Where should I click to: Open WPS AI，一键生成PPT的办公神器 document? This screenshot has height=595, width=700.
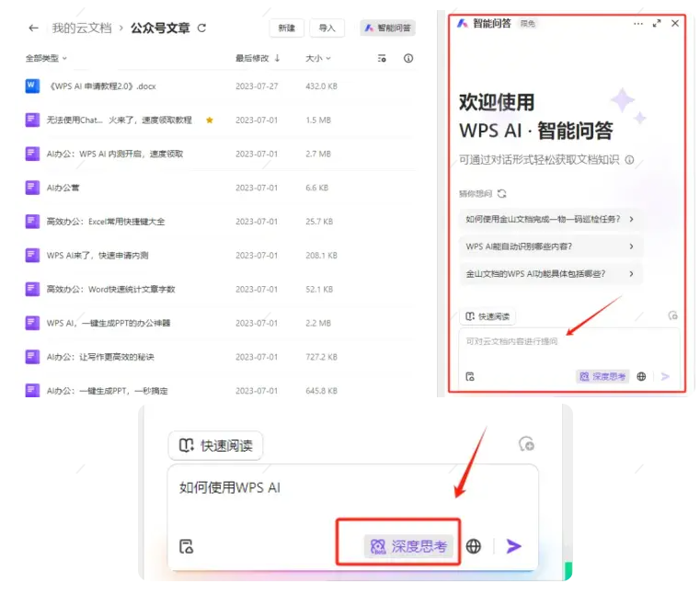pos(109,323)
